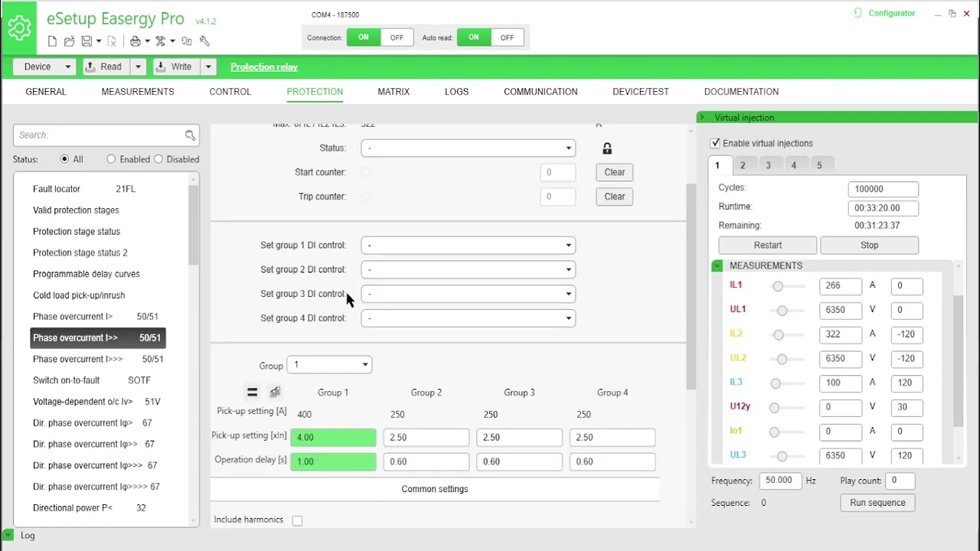Click the equals-sign icon beside Group 1 header
The width and height of the screenshot is (980, 551).
(252, 393)
